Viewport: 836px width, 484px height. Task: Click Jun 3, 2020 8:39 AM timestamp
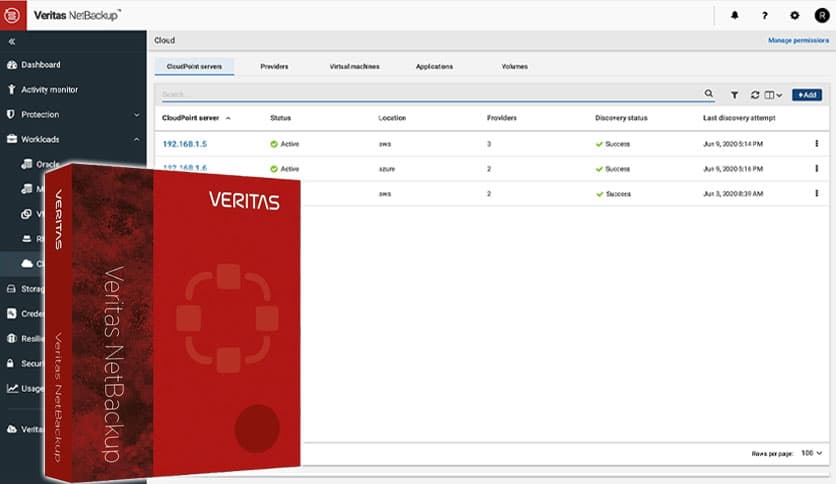pyautogui.click(x=733, y=194)
